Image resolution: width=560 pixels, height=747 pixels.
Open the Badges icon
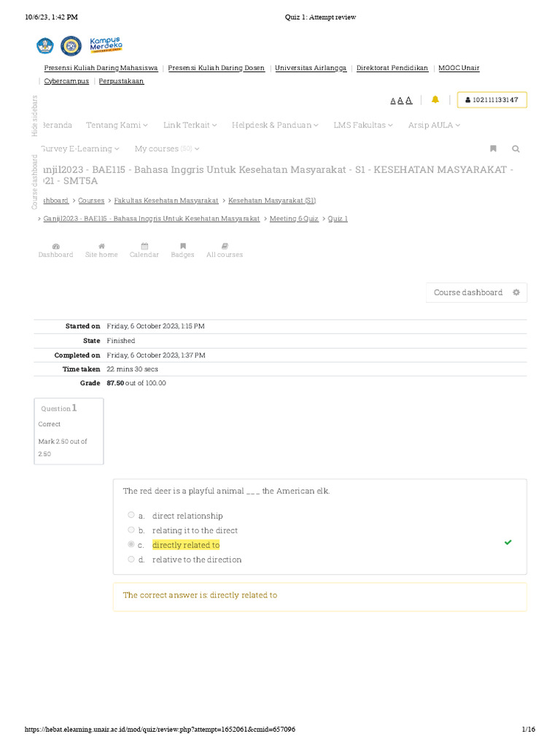pyautogui.click(x=183, y=247)
